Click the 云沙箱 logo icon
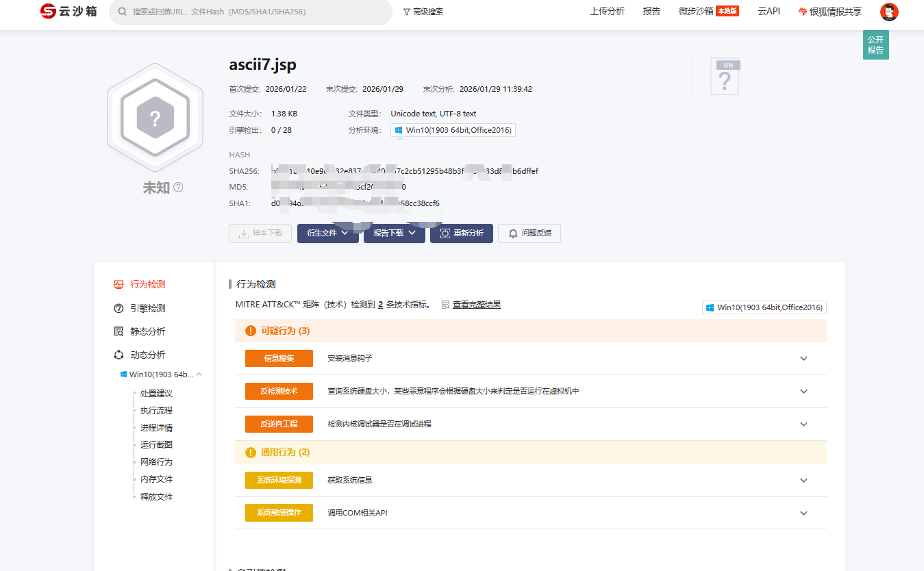The image size is (924, 571). coord(48,12)
